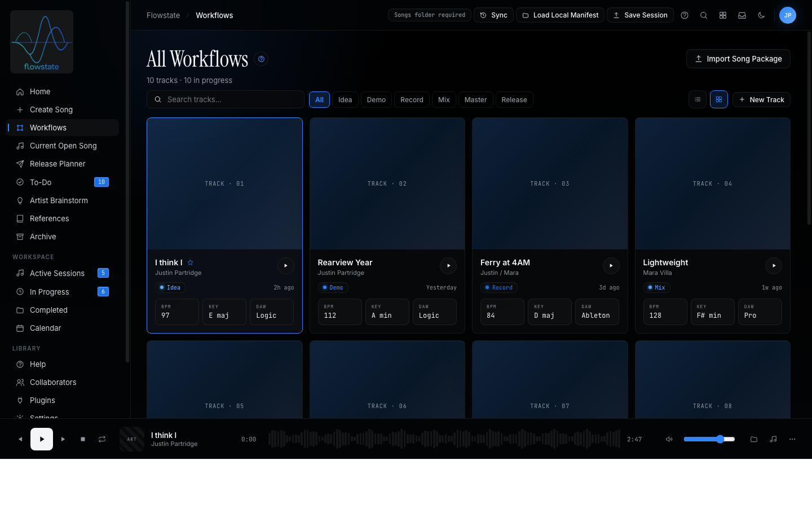Select the Mix filter tab

tap(444, 100)
